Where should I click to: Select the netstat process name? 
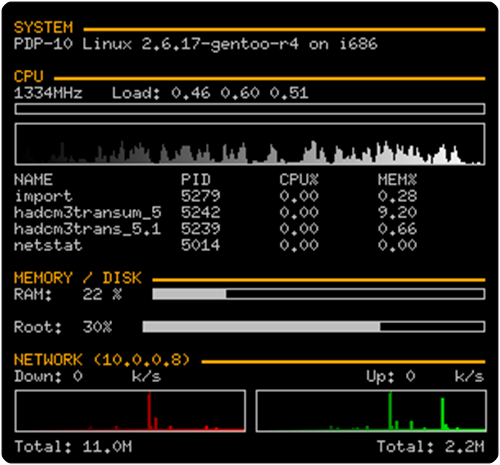click(x=48, y=245)
